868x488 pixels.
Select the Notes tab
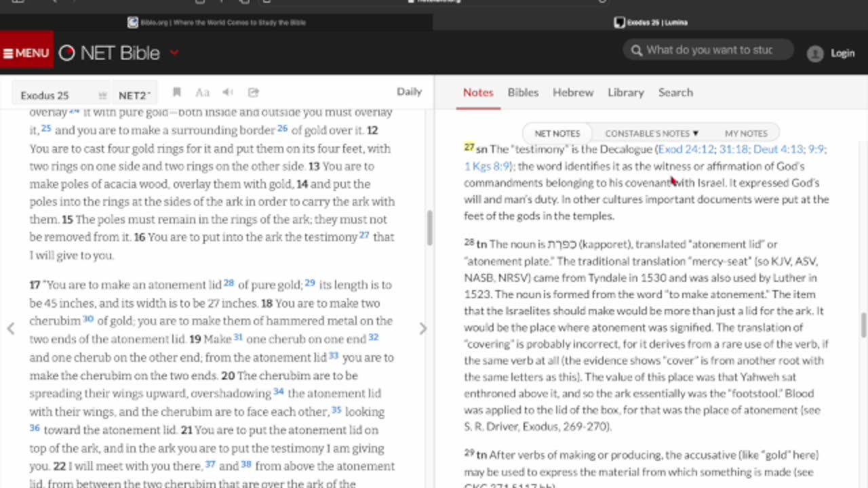pyautogui.click(x=478, y=92)
